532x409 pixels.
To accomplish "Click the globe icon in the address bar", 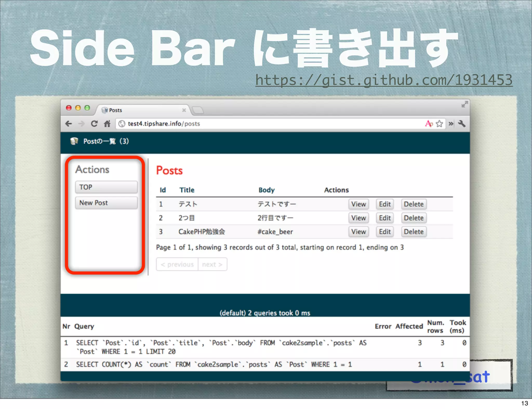I will pyautogui.click(x=122, y=124).
